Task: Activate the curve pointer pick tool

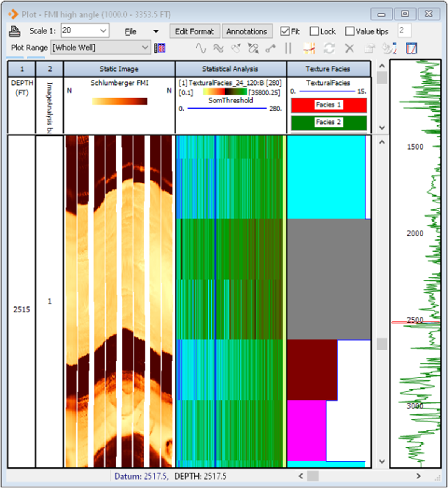Action: pyautogui.click(x=235, y=48)
